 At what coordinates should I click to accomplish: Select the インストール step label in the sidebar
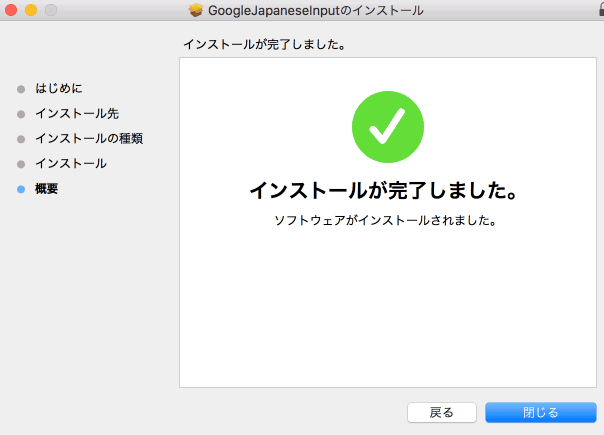pos(70,163)
